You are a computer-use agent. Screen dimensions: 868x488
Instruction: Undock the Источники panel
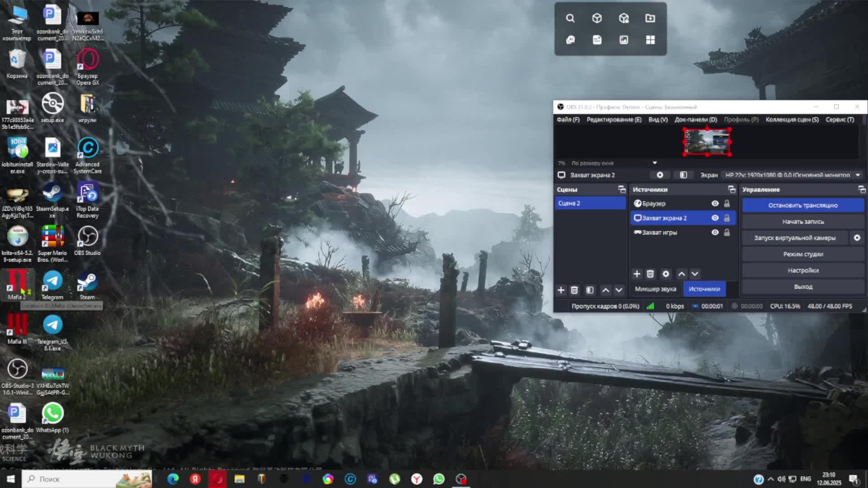[732, 189]
